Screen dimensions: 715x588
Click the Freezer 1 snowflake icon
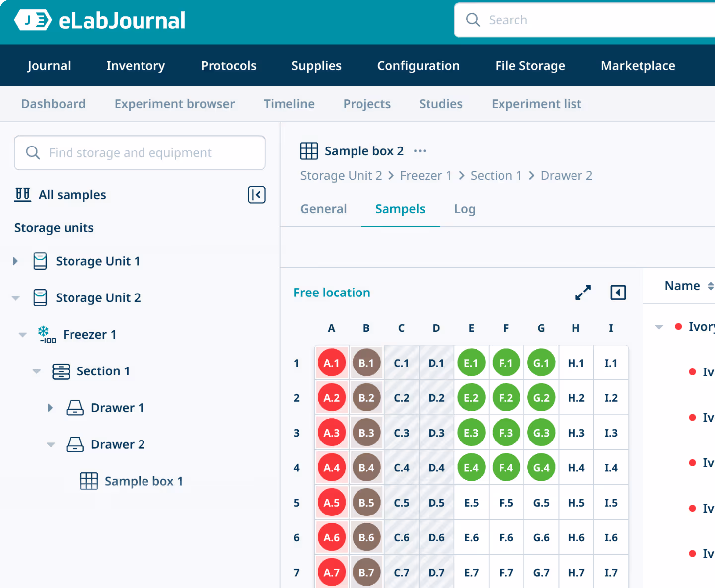(47, 334)
